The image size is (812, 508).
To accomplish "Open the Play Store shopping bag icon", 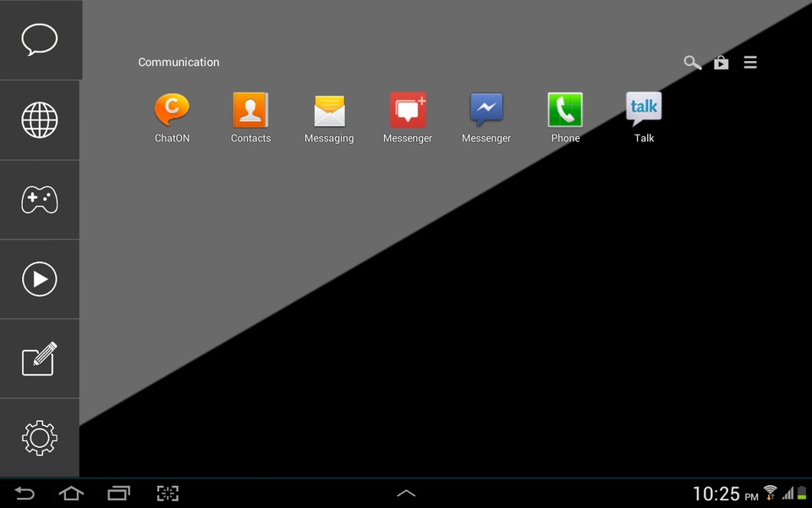I will pos(721,63).
